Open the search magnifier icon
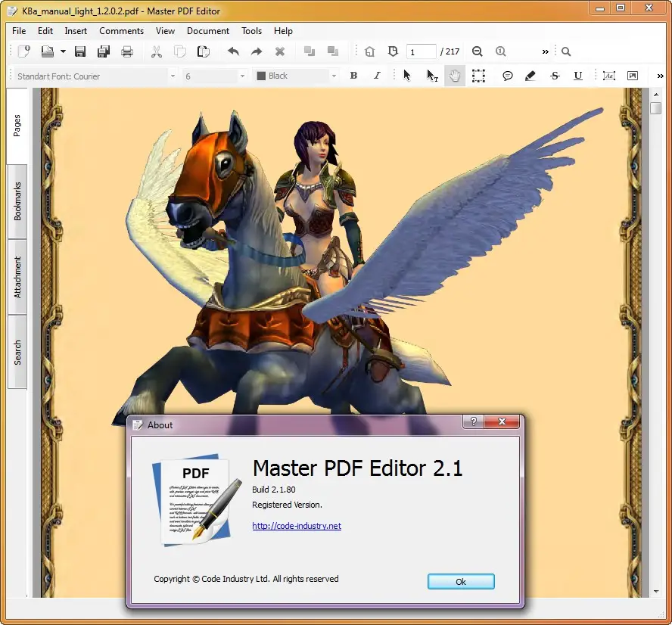This screenshot has height=625, width=672. [566, 52]
